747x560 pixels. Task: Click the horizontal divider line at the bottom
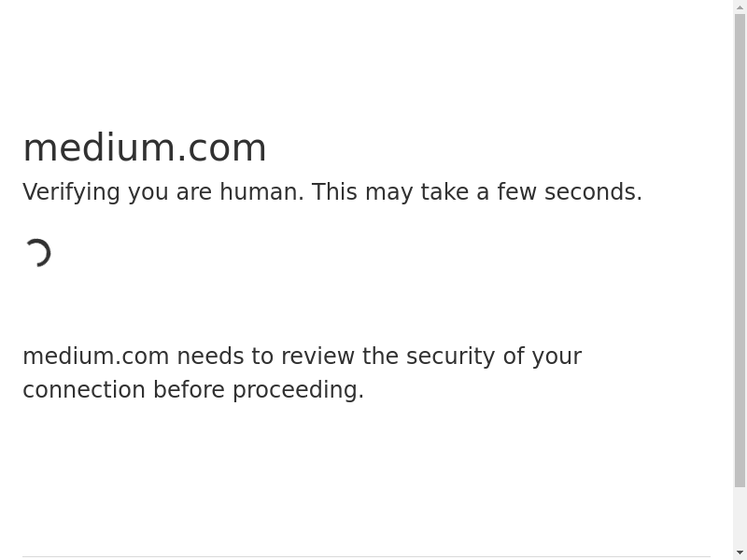[366, 557]
